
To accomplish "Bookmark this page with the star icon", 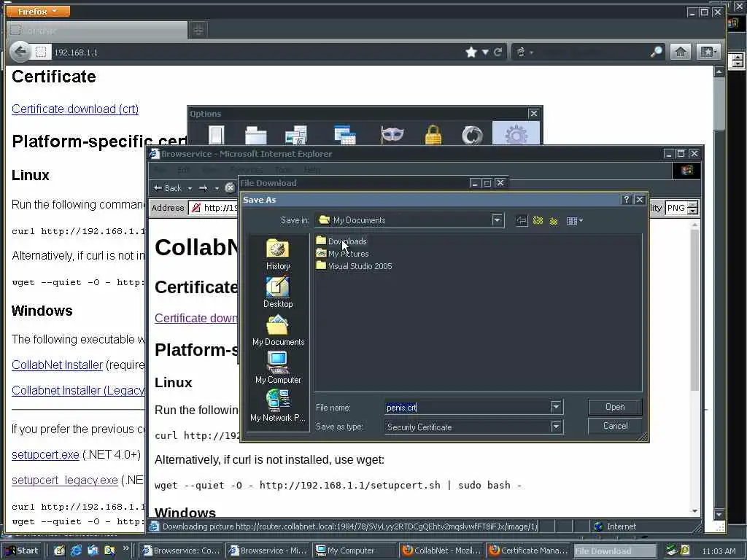I will click(x=471, y=52).
